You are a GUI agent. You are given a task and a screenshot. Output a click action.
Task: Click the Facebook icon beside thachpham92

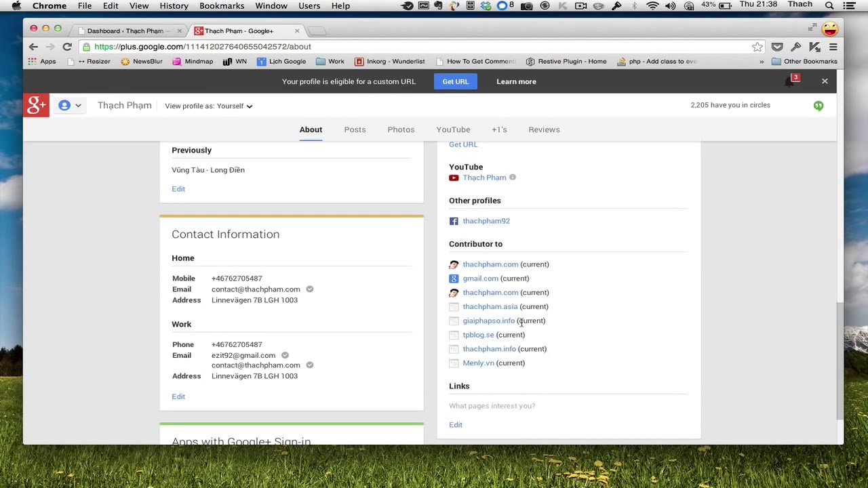pos(454,221)
